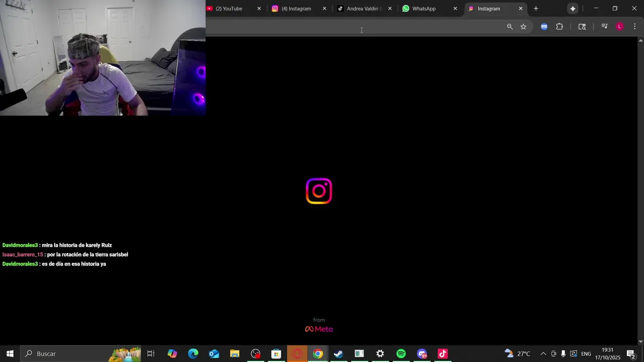The width and height of the screenshot is (644, 362).
Task: Open Google Chrome from the taskbar
Action: point(317,353)
